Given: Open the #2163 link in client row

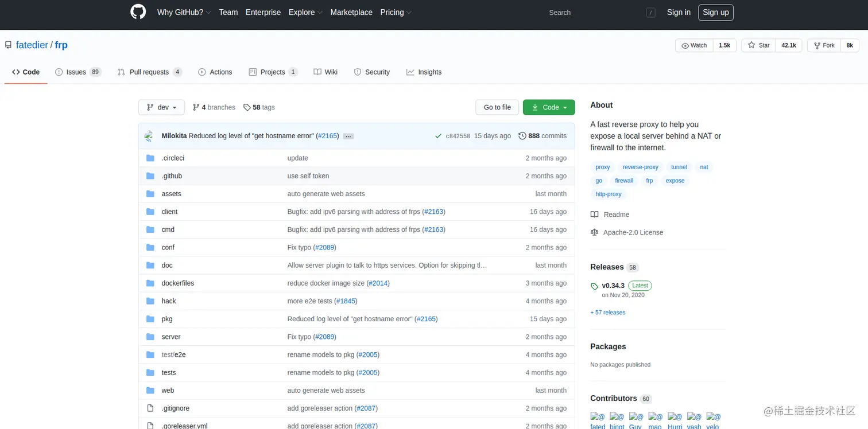Looking at the screenshot, I should (x=433, y=212).
